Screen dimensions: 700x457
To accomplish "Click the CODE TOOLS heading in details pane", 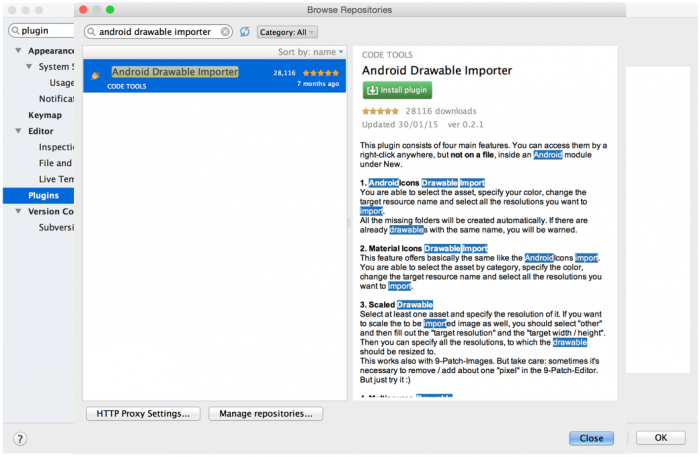I will [387, 55].
